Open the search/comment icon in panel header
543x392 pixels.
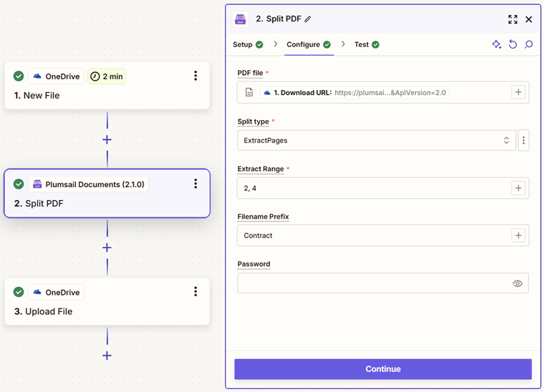point(529,44)
